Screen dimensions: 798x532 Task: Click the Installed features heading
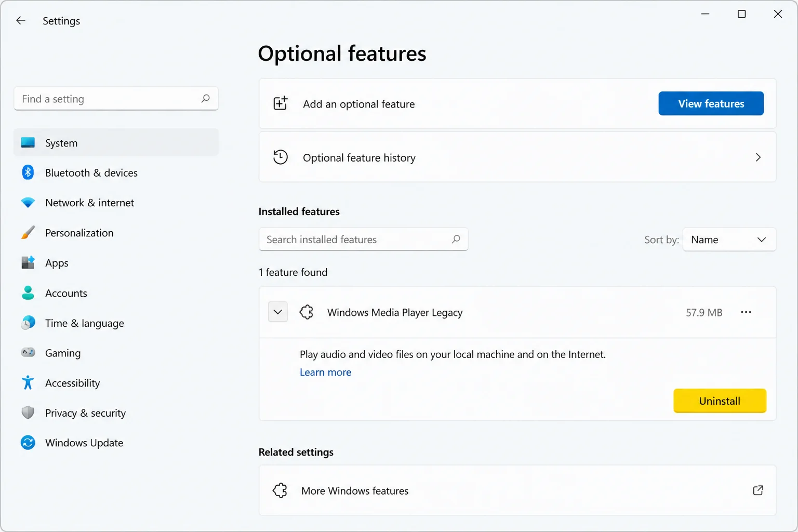299,211
